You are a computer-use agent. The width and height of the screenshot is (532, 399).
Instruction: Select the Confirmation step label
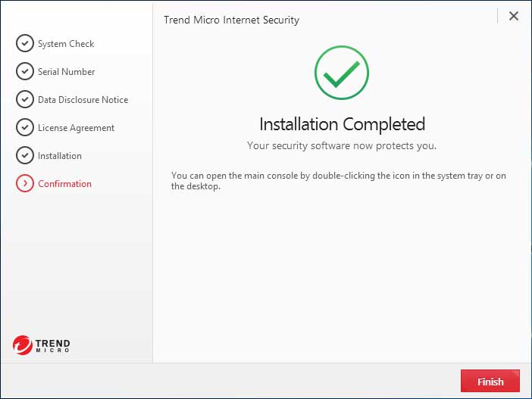64,184
